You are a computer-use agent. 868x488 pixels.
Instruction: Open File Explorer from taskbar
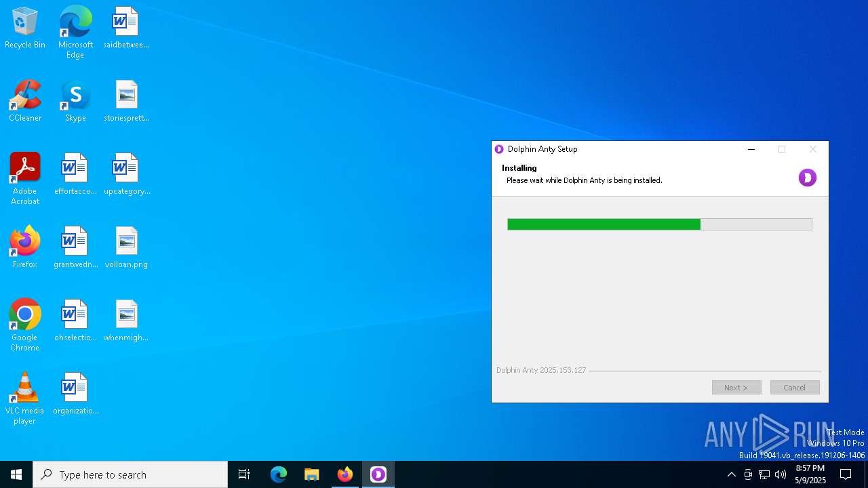pyautogui.click(x=312, y=474)
